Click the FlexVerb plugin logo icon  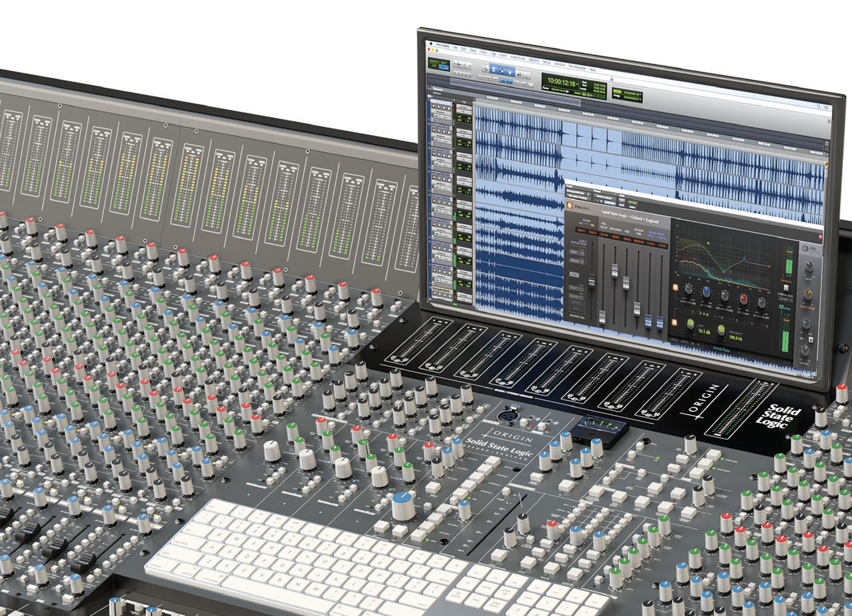point(569,206)
